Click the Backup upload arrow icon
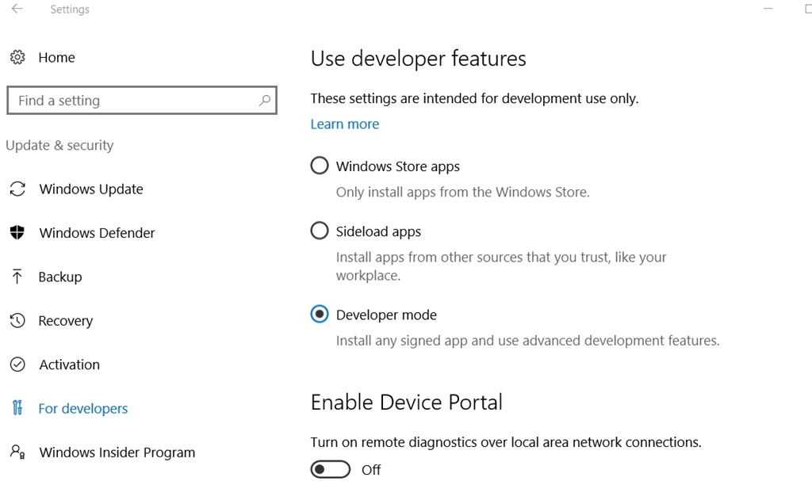 tap(17, 277)
